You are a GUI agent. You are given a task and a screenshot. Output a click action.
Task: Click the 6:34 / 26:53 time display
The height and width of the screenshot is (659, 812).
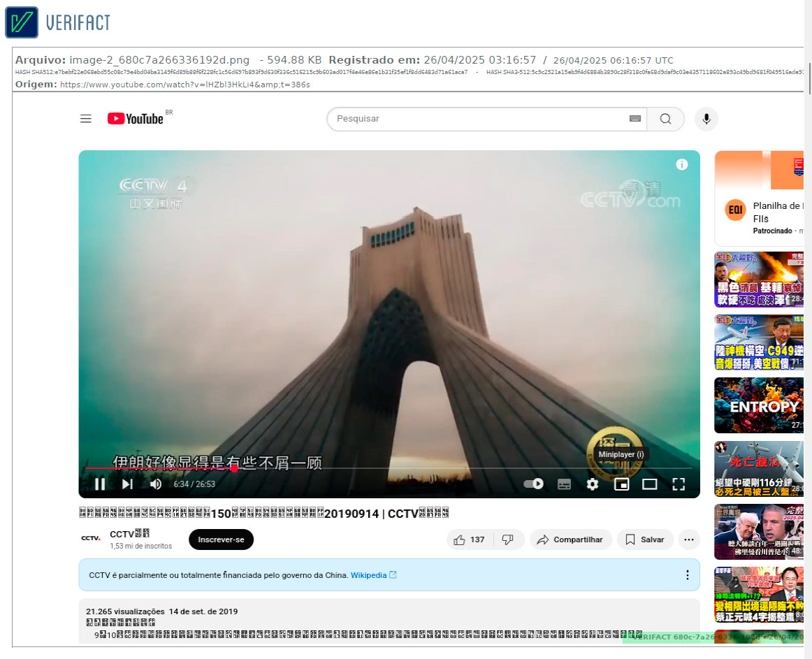(194, 484)
